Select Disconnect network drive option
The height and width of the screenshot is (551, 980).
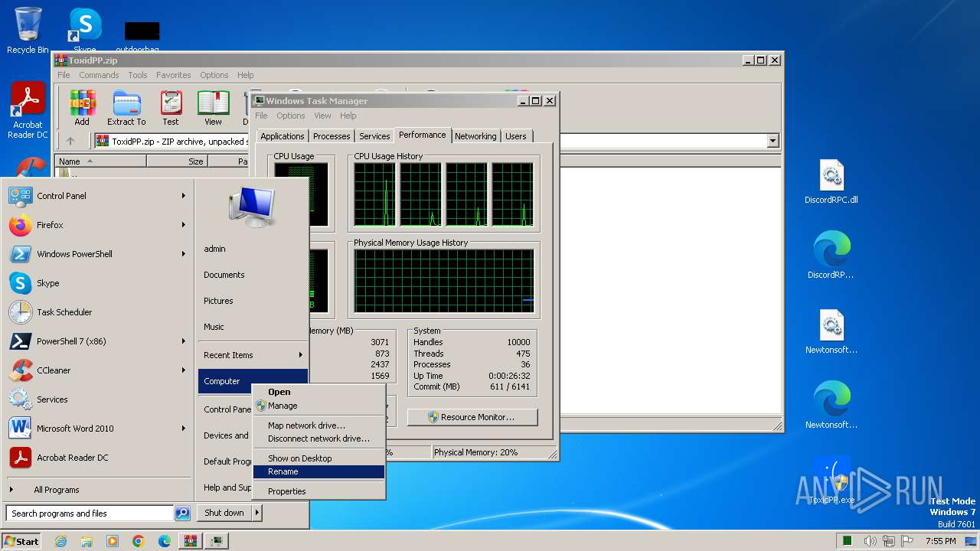(x=318, y=439)
